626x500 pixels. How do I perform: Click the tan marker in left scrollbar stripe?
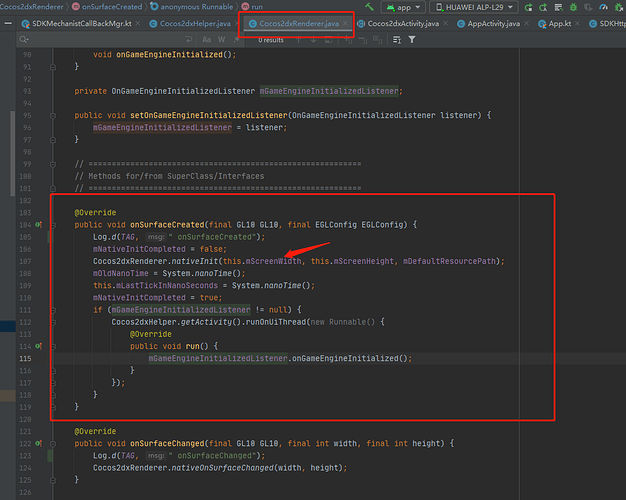8,396
